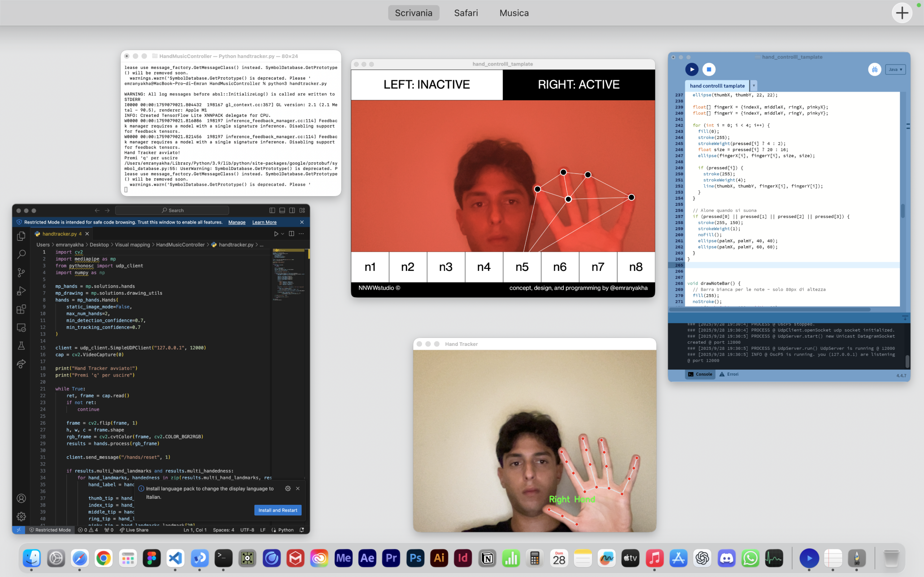Screen dimensions: 924x577
Task: Toggle the VS Code primary sidebar layout icon
Action: coord(272,210)
